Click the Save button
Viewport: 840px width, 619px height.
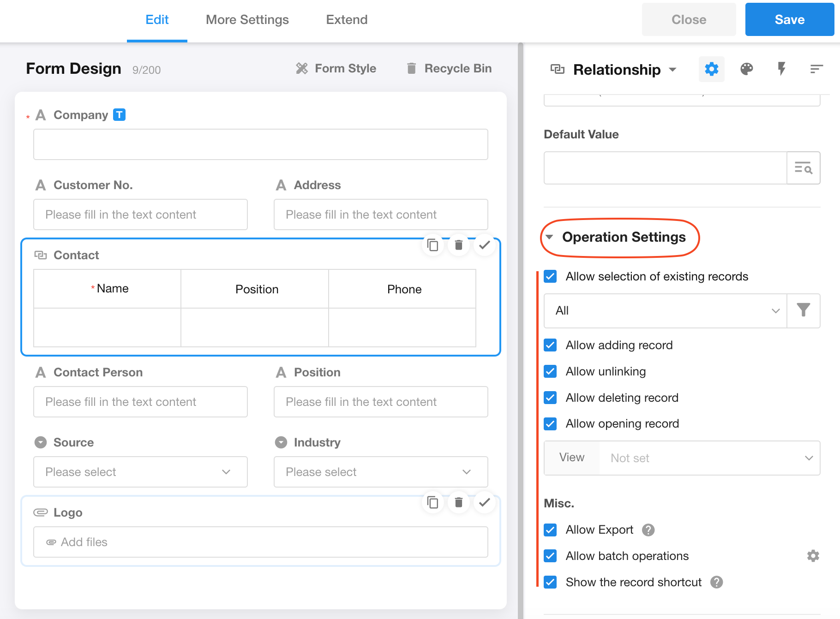coord(789,19)
